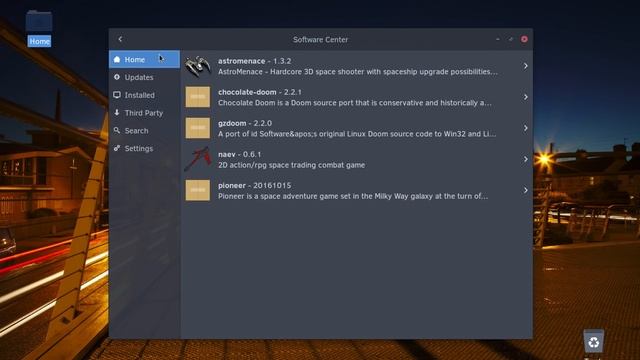The height and width of the screenshot is (360, 640).
Task: Click the astromenace spaceship icon
Action: [x=198, y=66]
